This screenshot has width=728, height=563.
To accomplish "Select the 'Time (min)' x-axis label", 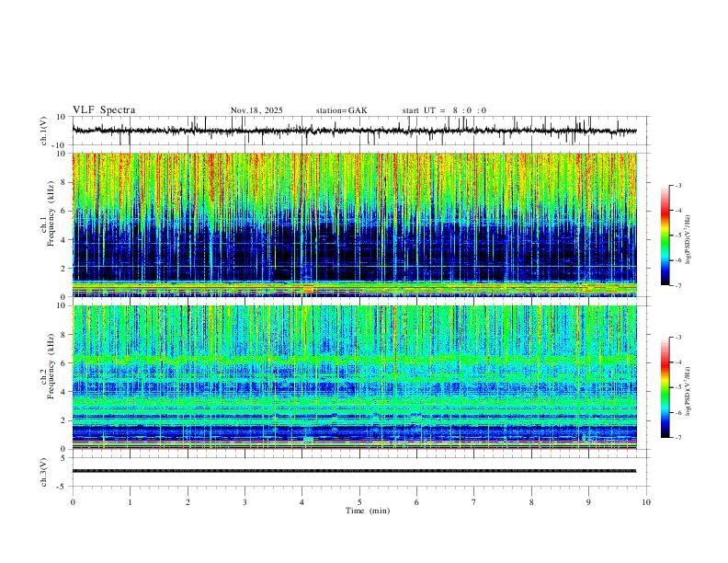I will [x=368, y=511].
